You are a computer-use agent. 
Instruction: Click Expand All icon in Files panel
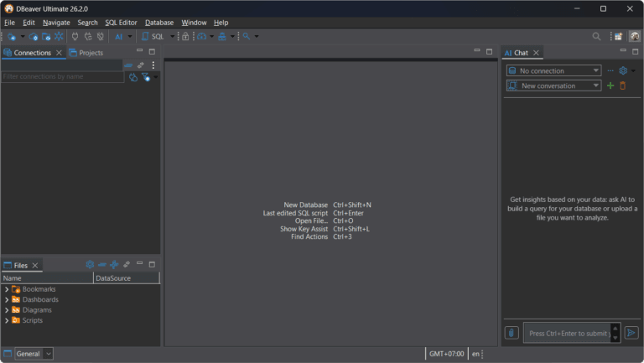click(x=114, y=264)
